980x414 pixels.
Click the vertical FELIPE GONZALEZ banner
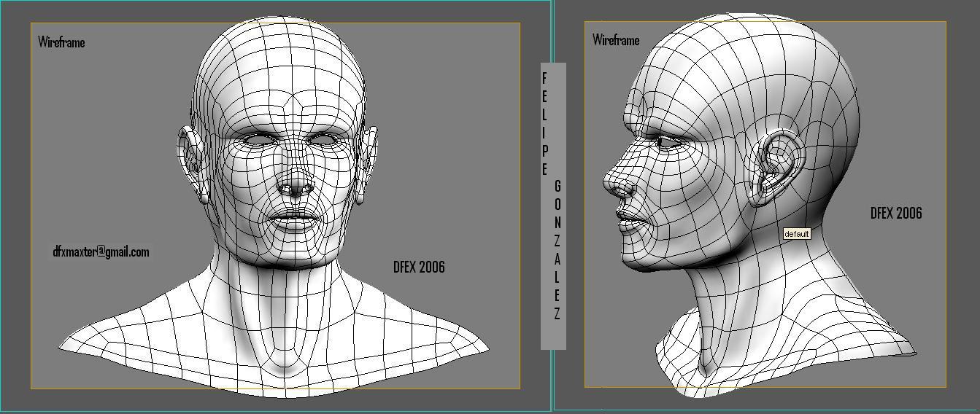(553, 206)
